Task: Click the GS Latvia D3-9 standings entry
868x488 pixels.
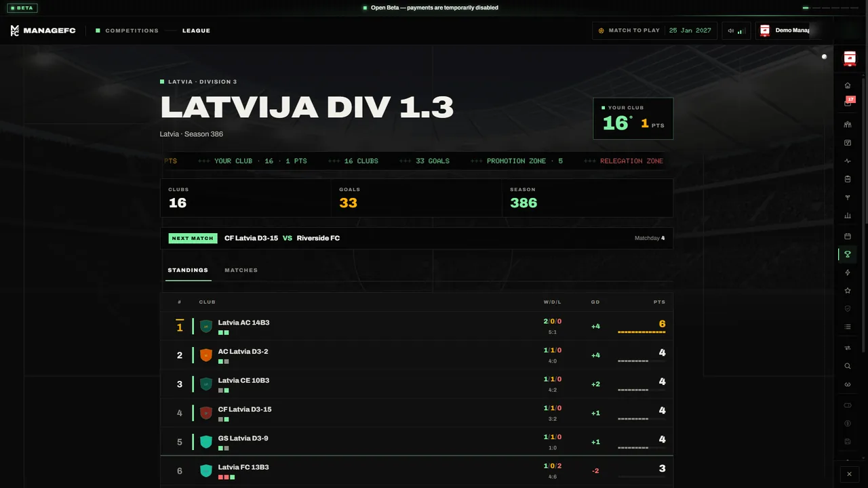Action: [x=416, y=442]
